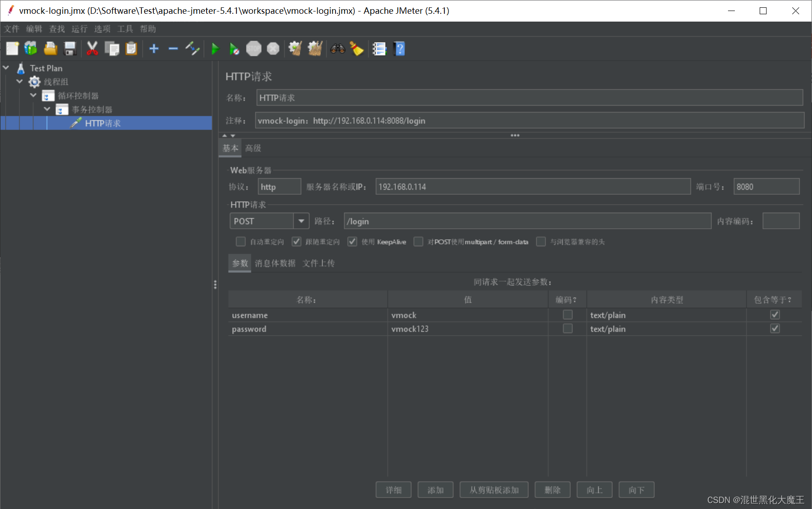Image resolution: width=812 pixels, height=509 pixels.
Task: Check the 编码 box for the username row
Action: [568, 315]
